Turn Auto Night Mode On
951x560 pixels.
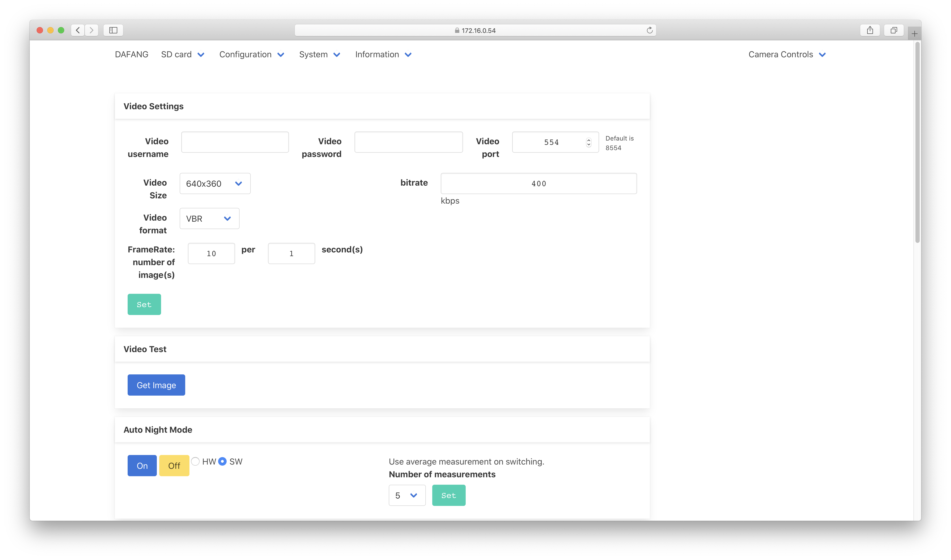click(x=142, y=466)
